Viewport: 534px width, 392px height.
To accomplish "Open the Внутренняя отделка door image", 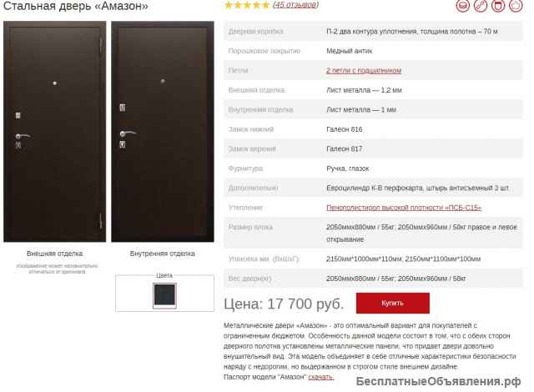I will tap(163, 132).
